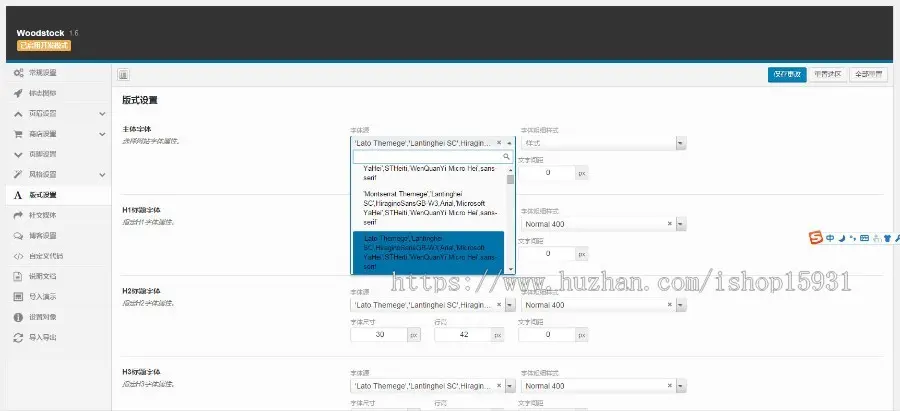This screenshot has width=900, height=411.
Task: Click the H2 line height field showing 42
Action: [463, 334]
